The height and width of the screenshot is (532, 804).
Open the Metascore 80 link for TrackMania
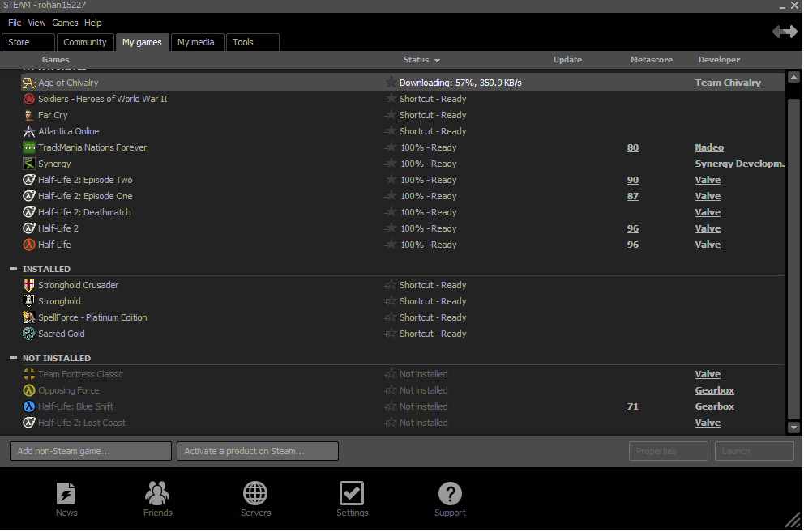(633, 147)
